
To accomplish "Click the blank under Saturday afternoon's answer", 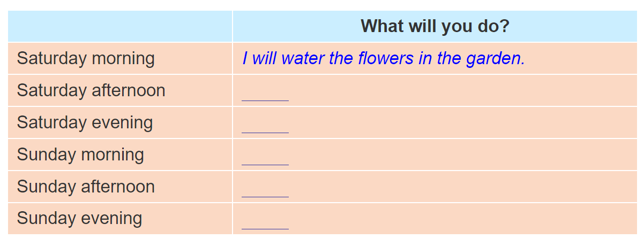I will tap(265, 95).
